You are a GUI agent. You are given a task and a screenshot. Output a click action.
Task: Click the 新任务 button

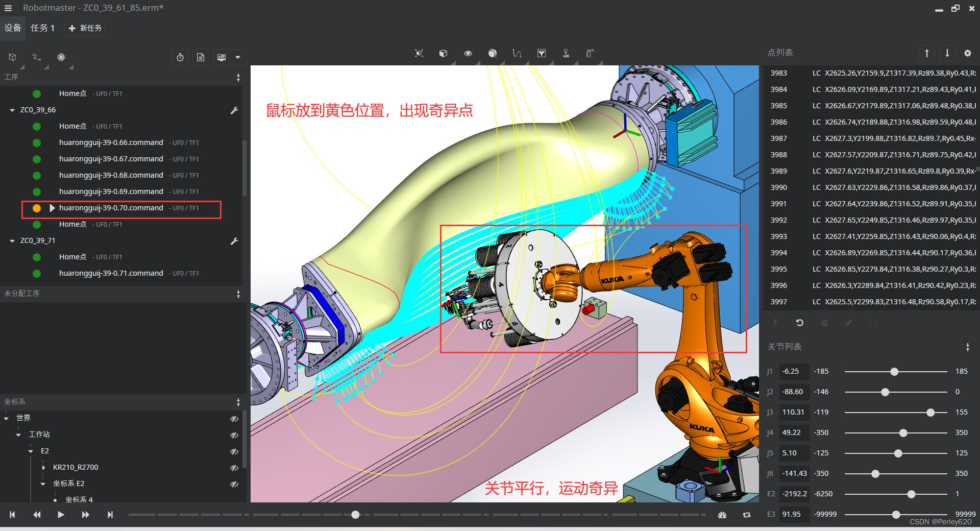pyautogui.click(x=85, y=28)
